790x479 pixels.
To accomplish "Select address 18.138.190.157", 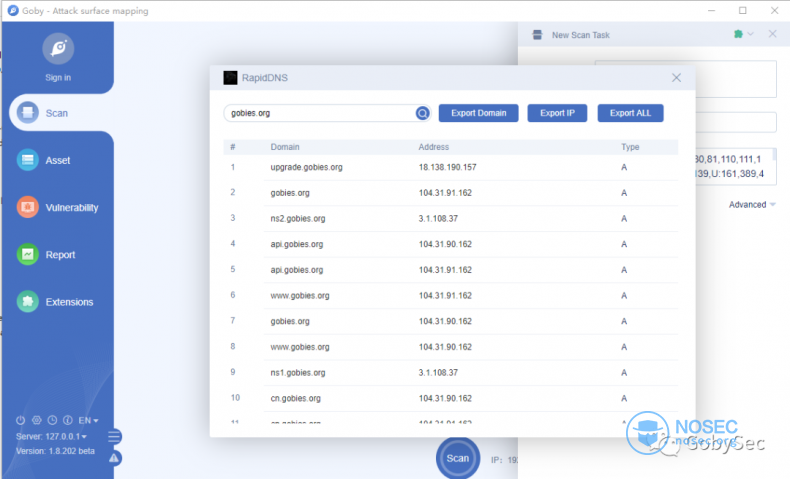I will click(447, 167).
